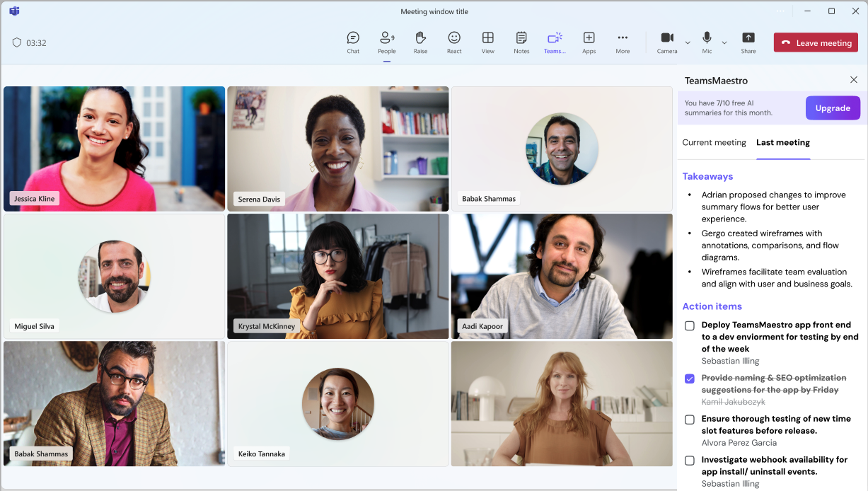The height and width of the screenshot is (491, 868).
Task: Open meeting Notes
Action: click(521, 42)
